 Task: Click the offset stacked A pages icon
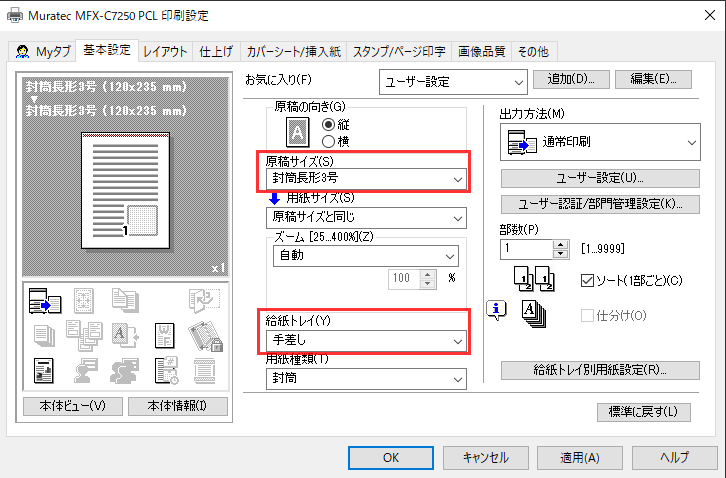pos(534,314)
